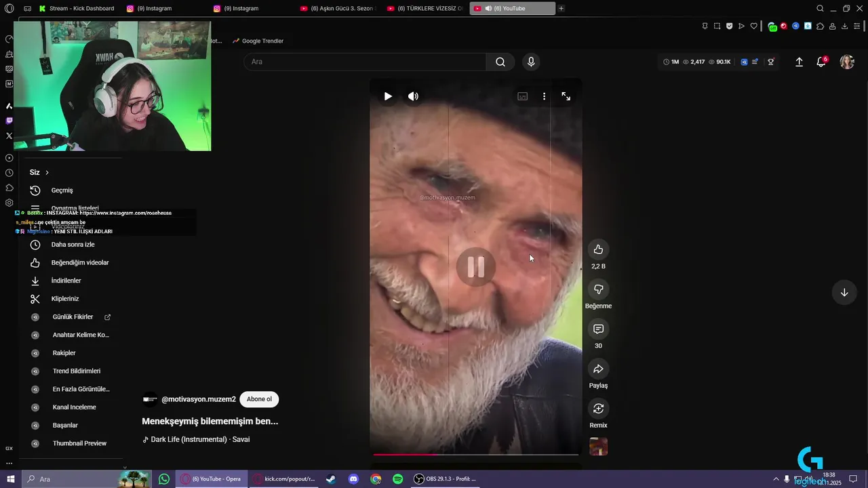Remix this Shorts video
The width and height of the screenshot is (868, 488).
pyautogui.click(x=598, y=409)
